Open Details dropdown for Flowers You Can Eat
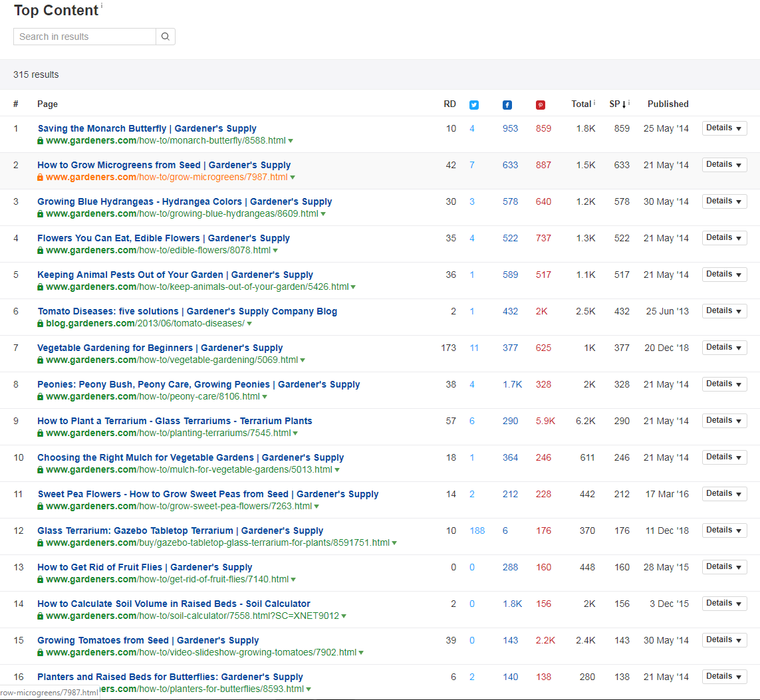760x700 pixels. click(724, 238)
